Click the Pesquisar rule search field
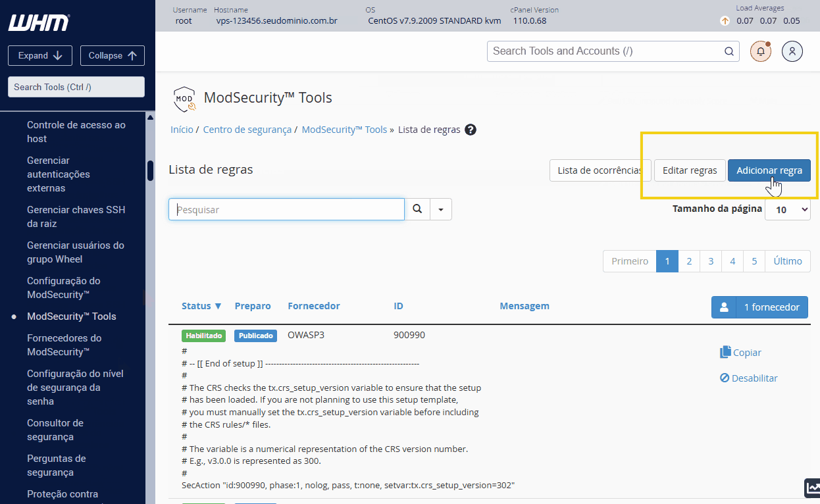The width and height of the screenshot is (820, 504). [x=286, y=209]
